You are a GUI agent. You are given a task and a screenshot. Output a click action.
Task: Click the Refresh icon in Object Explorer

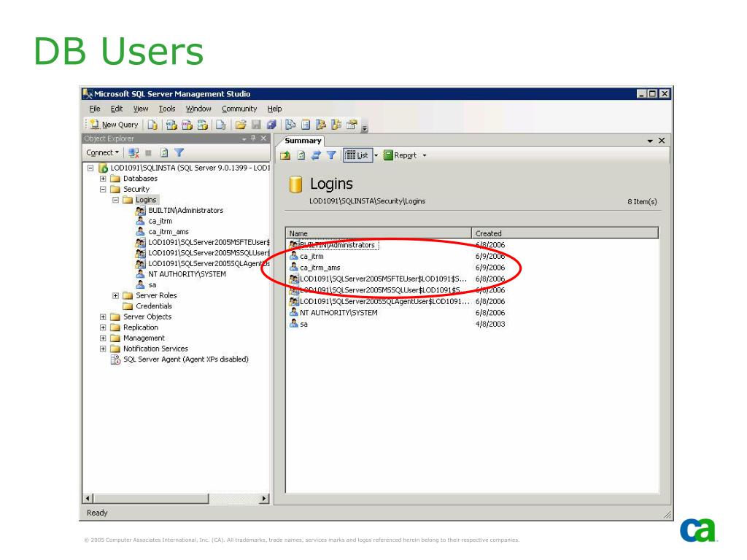click(x=164, y=153)
